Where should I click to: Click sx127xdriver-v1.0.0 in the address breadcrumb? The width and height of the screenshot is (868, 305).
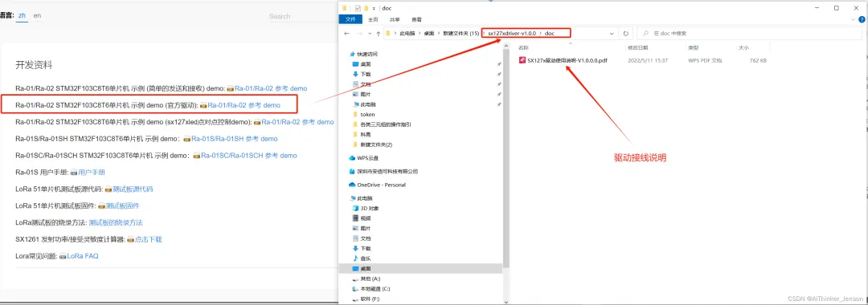[x=511, y=33]
